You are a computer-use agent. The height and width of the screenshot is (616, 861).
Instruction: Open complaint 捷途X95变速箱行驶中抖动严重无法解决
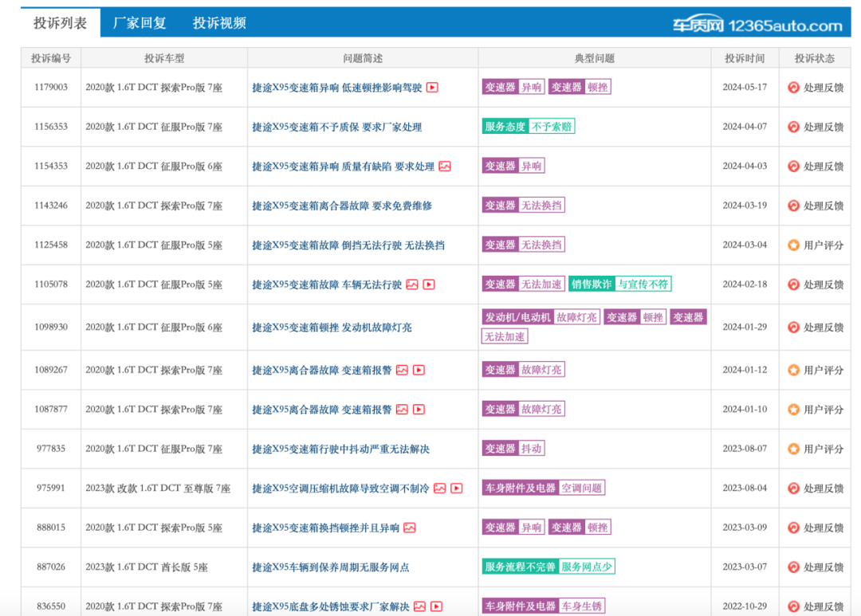tap(340, 449)
